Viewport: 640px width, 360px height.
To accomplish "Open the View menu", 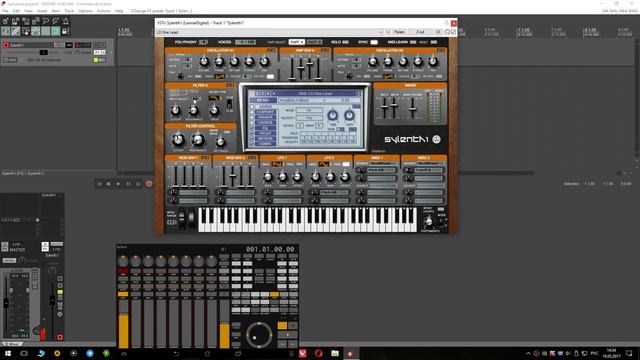I will pos(28,11).
